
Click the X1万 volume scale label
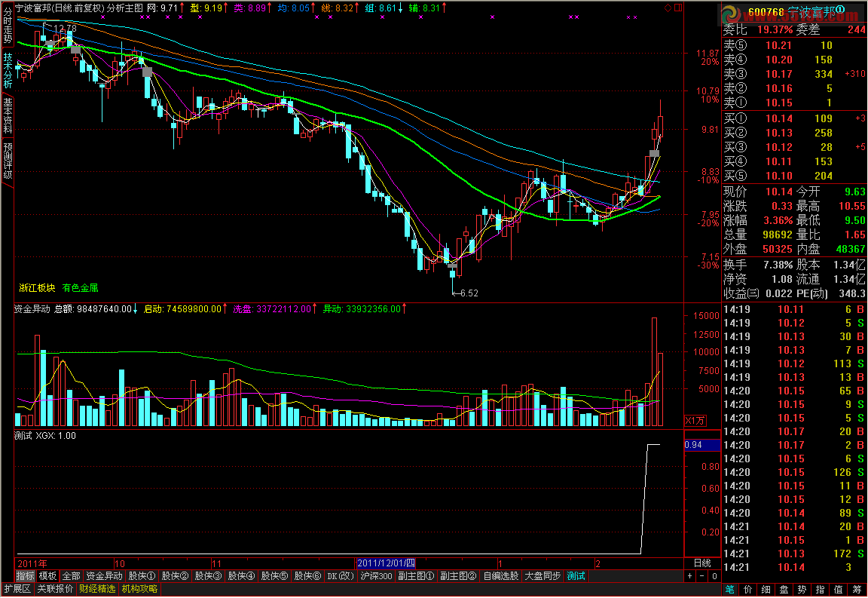tap(695, 421)
